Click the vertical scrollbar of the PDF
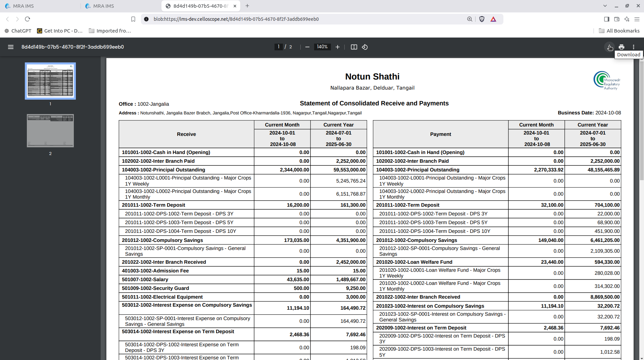This screenshot has height=360, width=644. tap(642, 121)
